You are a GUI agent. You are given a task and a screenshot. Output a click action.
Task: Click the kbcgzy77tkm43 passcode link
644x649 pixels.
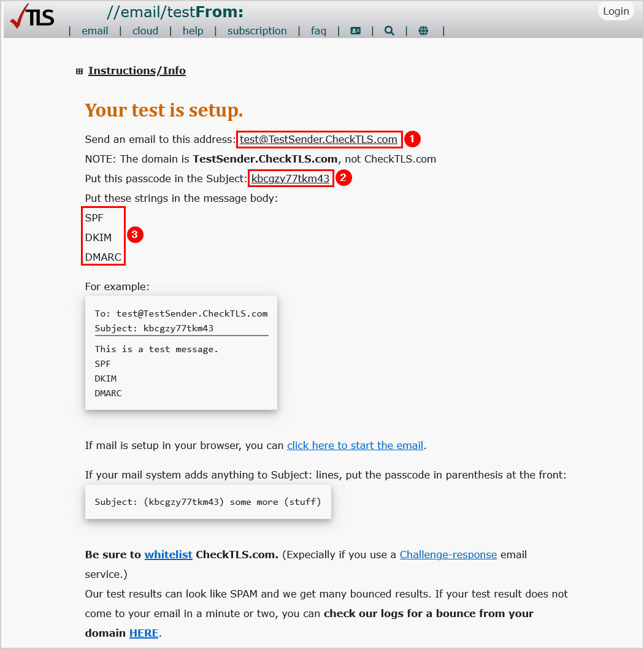(x=290, y=179)
